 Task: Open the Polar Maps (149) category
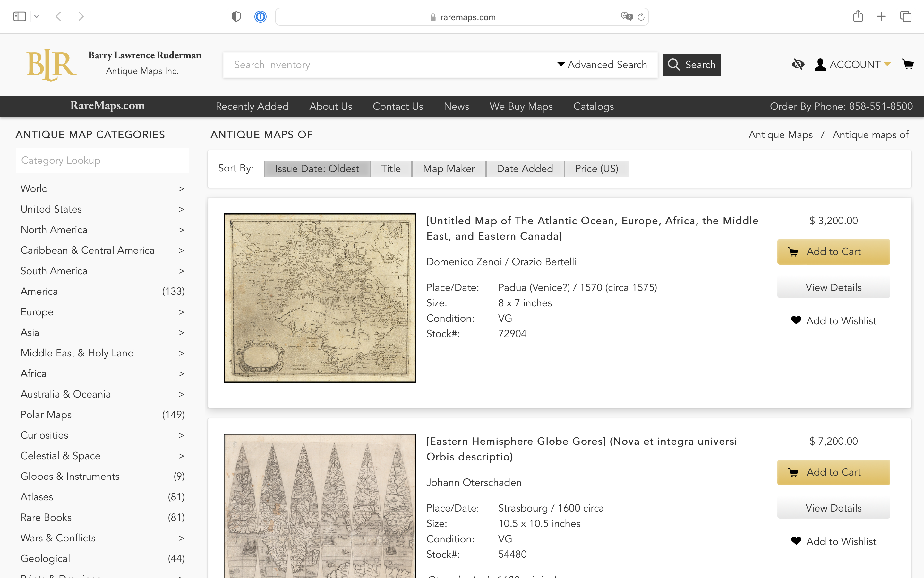(x=102, y=415)
